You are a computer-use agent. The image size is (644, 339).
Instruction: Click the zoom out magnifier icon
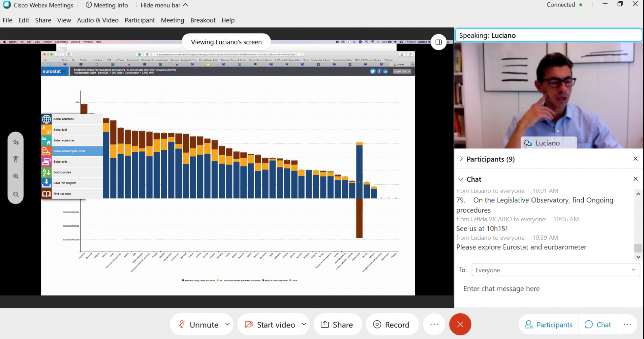16,195
